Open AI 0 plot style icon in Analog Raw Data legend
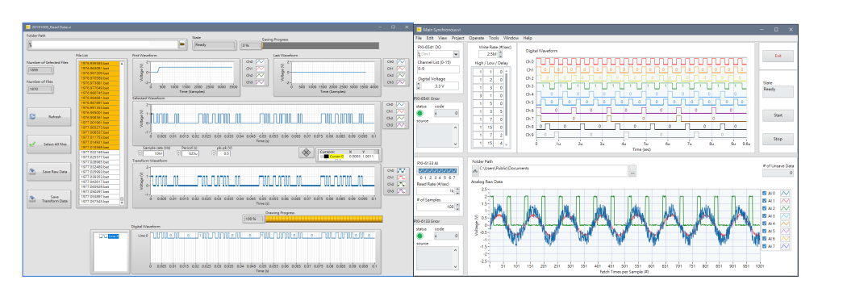Screen dimensions: 868x301 point(784,193)
